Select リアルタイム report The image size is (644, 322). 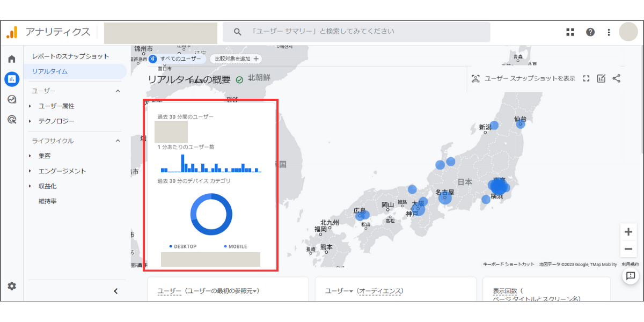click(75, 71)
